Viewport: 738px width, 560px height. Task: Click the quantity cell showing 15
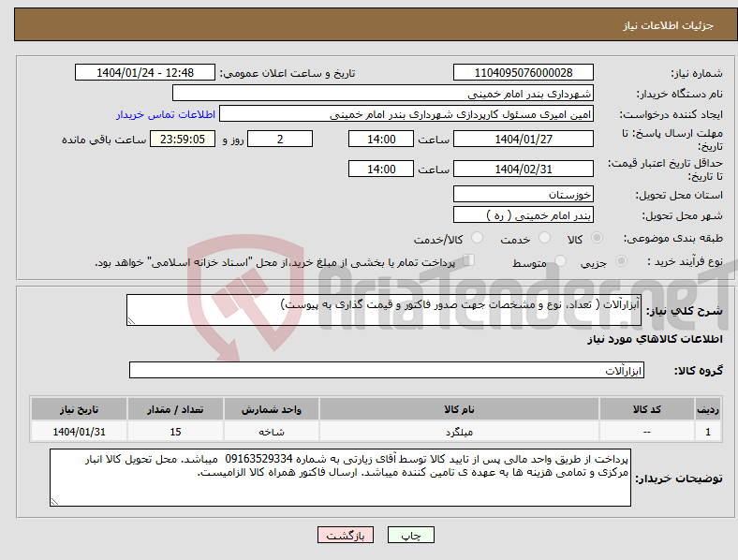[x=175, y=432]
